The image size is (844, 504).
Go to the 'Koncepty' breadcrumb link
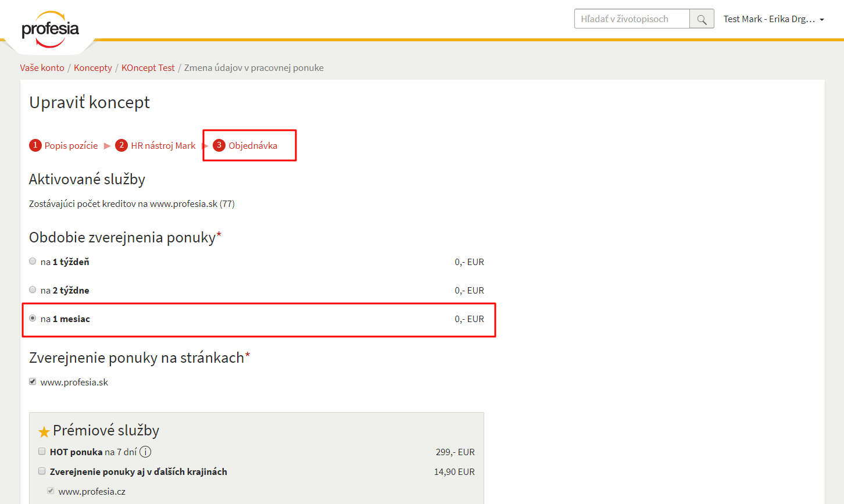93,67
